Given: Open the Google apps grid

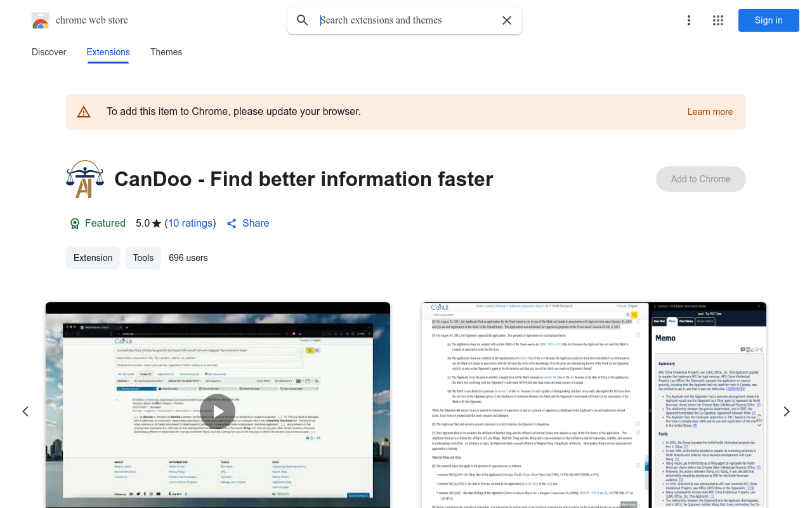Looking at the screenshot, I should (718, 20).
